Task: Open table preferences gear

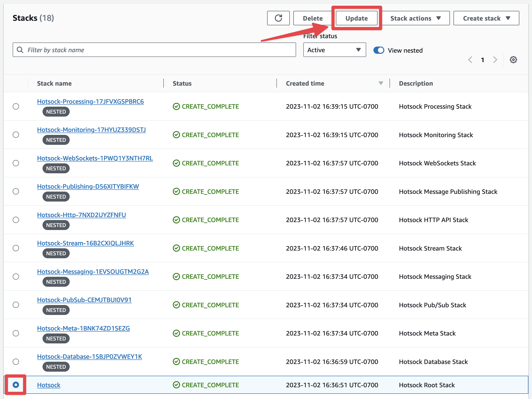Action: click(x=513, y=60)
